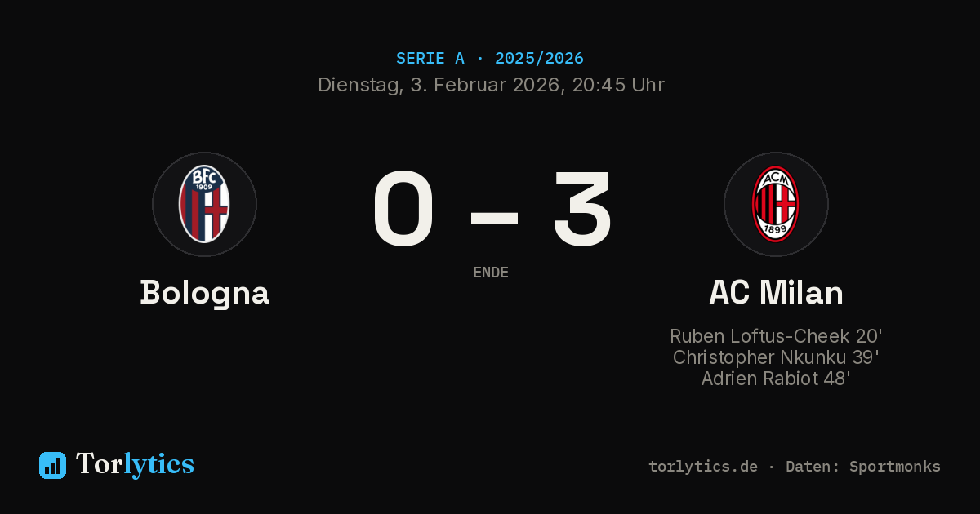This screenshot has height=514, width=980.
Task: Click the AC Milan club crest
Action: 776,204
